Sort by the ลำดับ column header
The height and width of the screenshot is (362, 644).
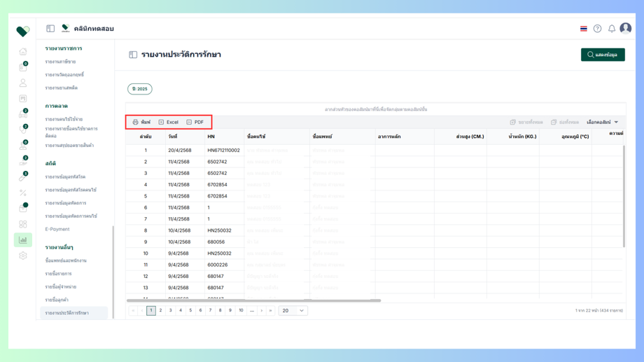pos(146,137)
